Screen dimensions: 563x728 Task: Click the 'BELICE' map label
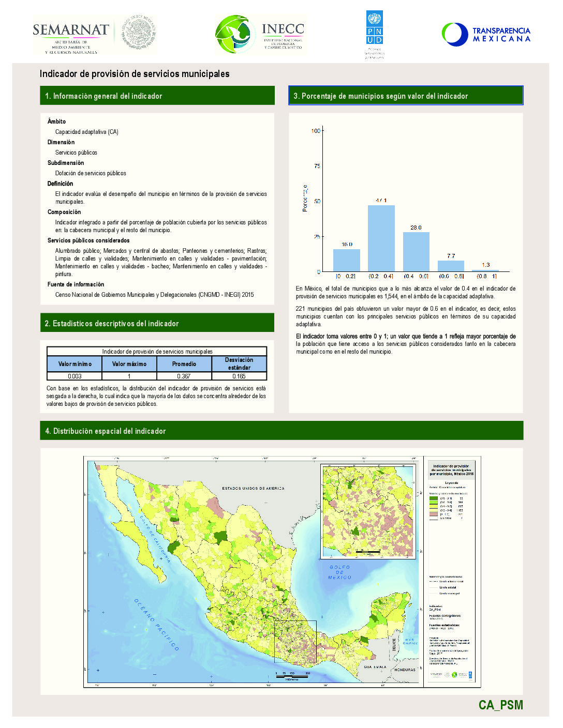point(394,645)
